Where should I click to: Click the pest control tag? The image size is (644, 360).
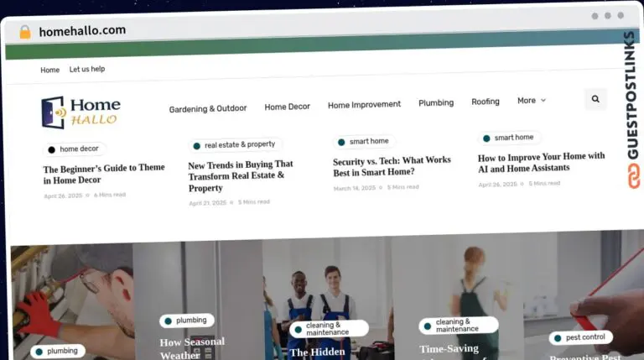(x=581, y=338)
